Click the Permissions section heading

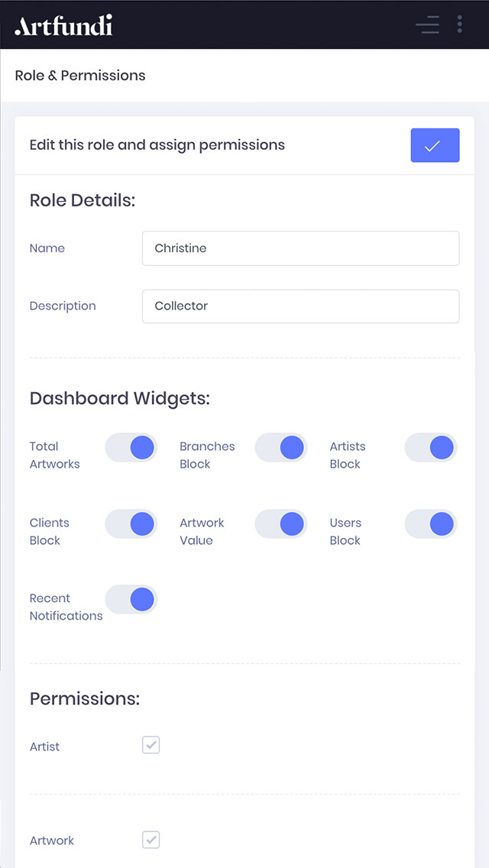coord(84,698)
